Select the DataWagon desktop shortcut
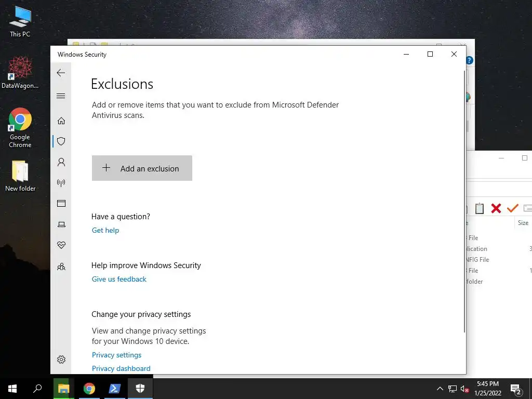532x399 pixels. coord(20,73)
